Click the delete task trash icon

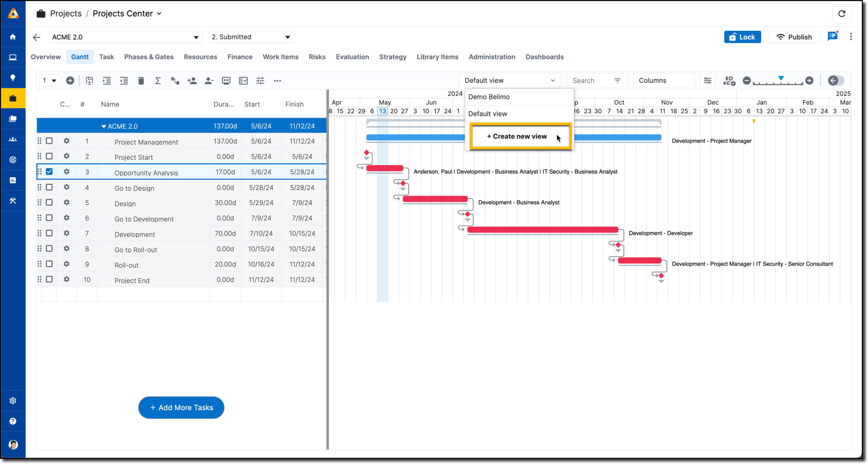pos(141,81)
